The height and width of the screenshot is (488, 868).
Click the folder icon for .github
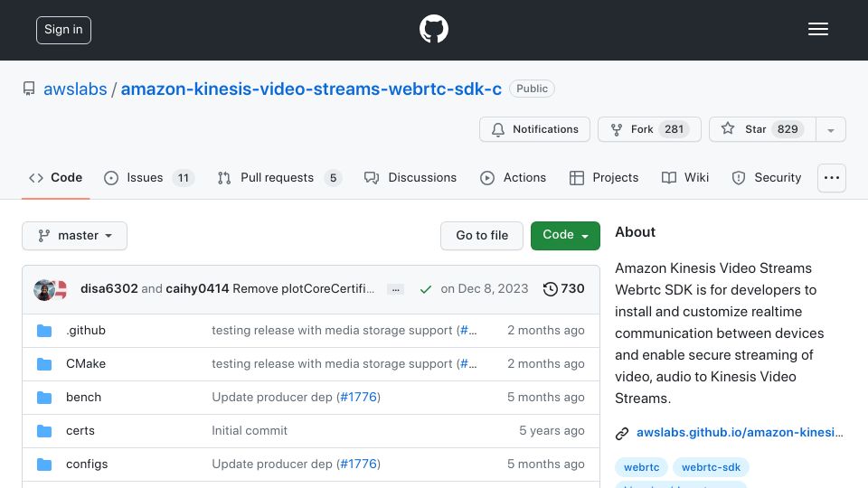[x=44, y=331]
